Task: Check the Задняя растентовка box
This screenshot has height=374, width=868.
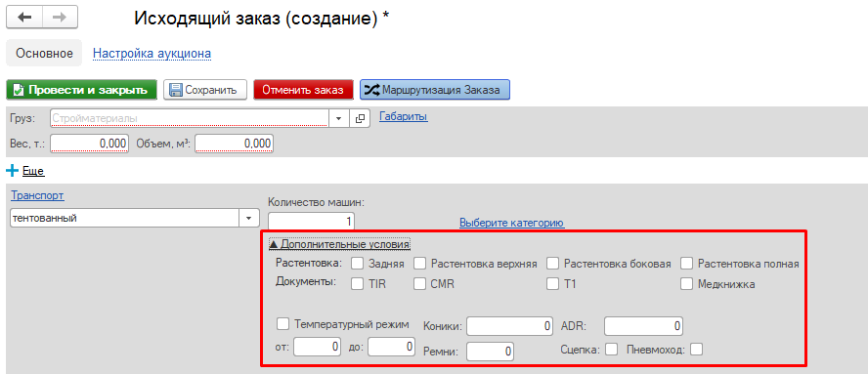Action: 358,264
